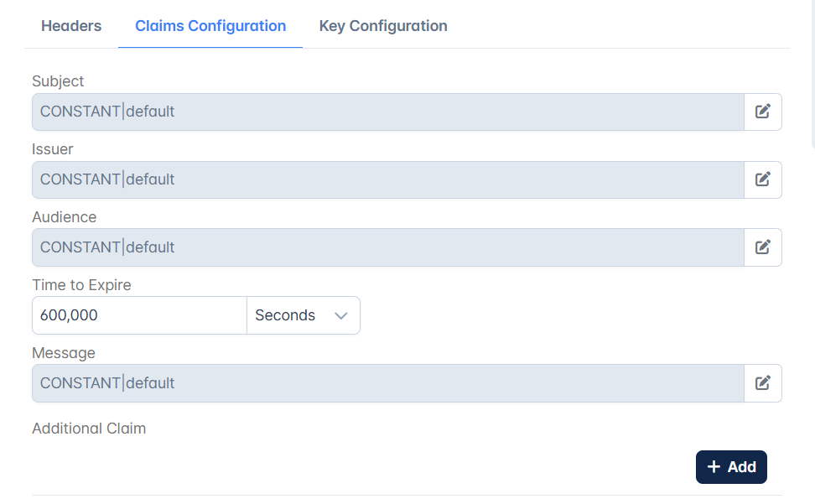The height and width of the screenshot is (504, 815).
Task: Click the edit icon for Issuer field
Action: (x=762, y=179)
